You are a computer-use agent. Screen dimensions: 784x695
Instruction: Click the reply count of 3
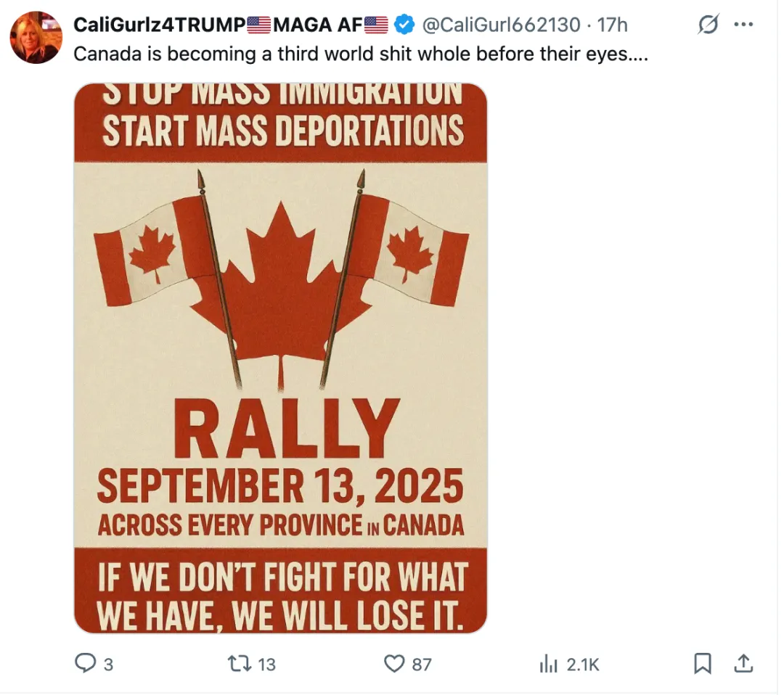[108, 664]
